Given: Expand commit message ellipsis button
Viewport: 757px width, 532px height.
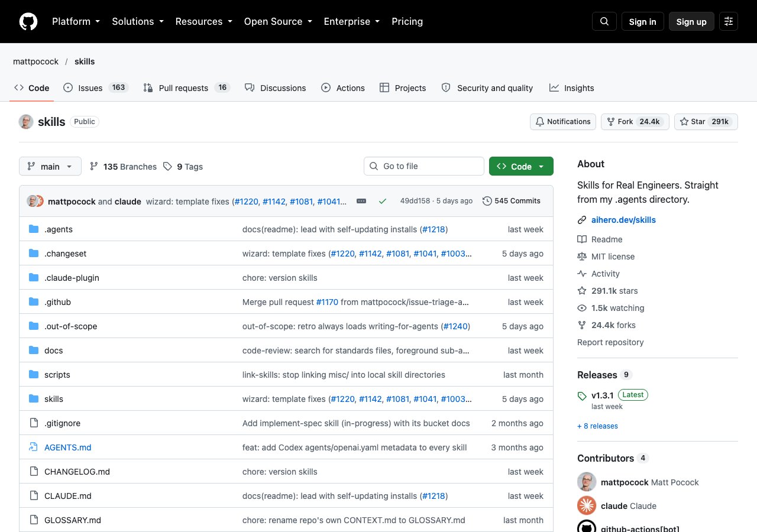Looking at the screenshot, I should (361, 201).
